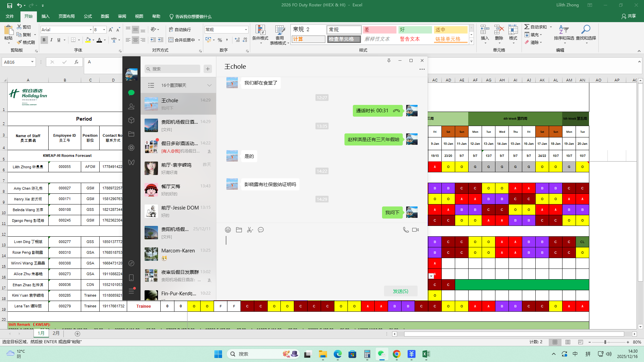Click Excel's Find and Select magnifier icon

(586, 30)
